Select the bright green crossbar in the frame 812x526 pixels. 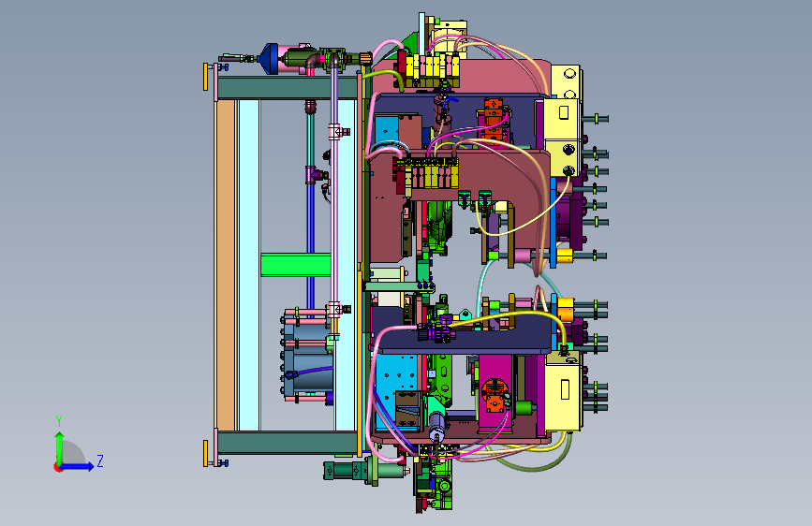[x=296, y=265]
